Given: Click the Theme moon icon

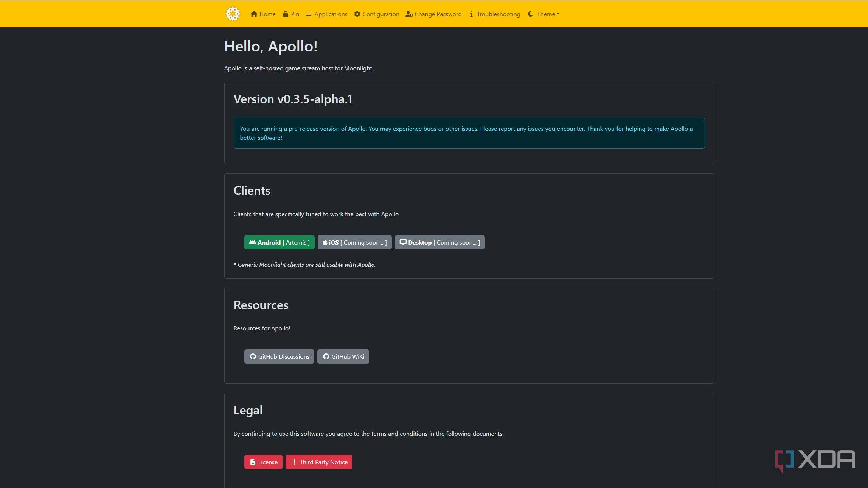Looking at the screenshot, I should point(530,14).
